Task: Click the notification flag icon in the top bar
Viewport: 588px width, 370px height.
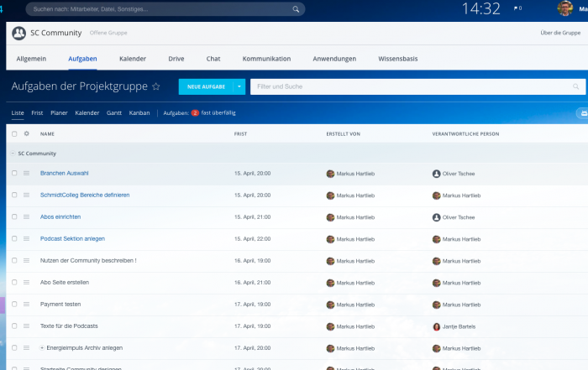Action: click(517, 8)
